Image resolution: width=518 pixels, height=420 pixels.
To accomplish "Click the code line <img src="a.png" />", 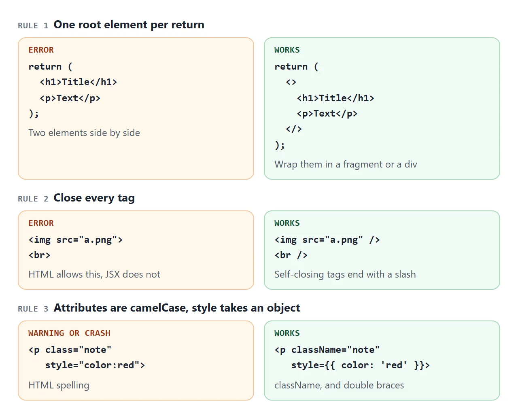I will coord(327,240).
